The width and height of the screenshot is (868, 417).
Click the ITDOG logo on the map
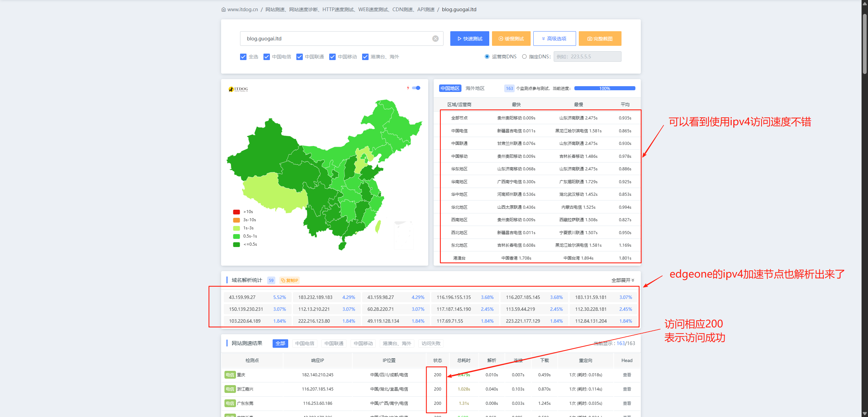[238, 89]
